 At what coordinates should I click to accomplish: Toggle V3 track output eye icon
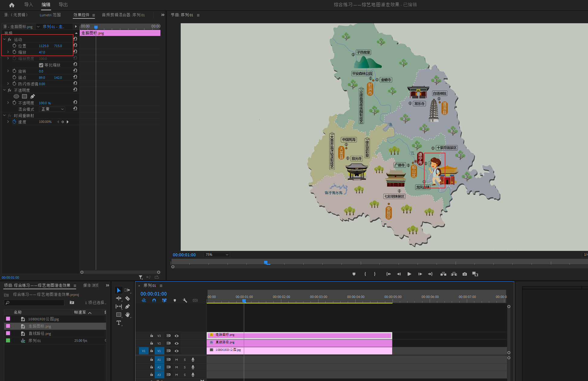[x=177, y=336]
